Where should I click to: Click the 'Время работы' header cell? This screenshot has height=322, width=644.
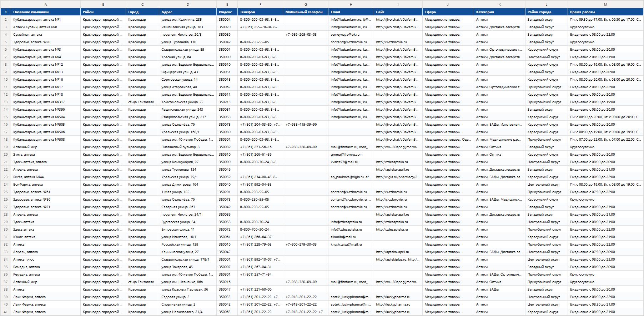[606, 12]
